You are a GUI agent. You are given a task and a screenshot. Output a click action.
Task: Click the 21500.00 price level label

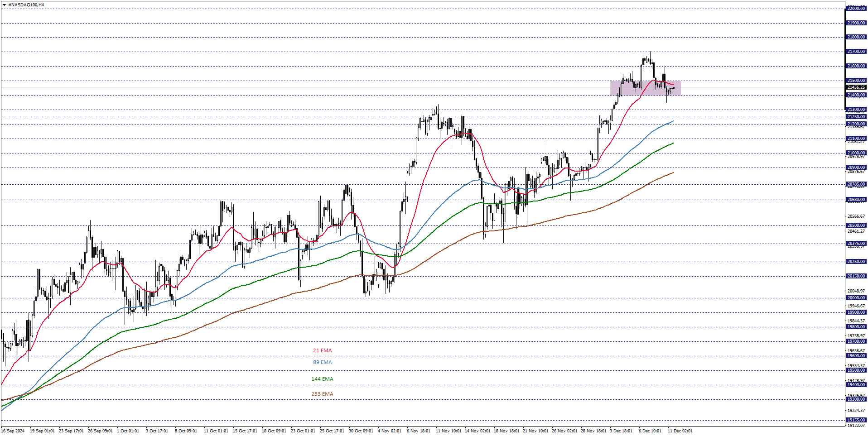click(x=856, y=81)
